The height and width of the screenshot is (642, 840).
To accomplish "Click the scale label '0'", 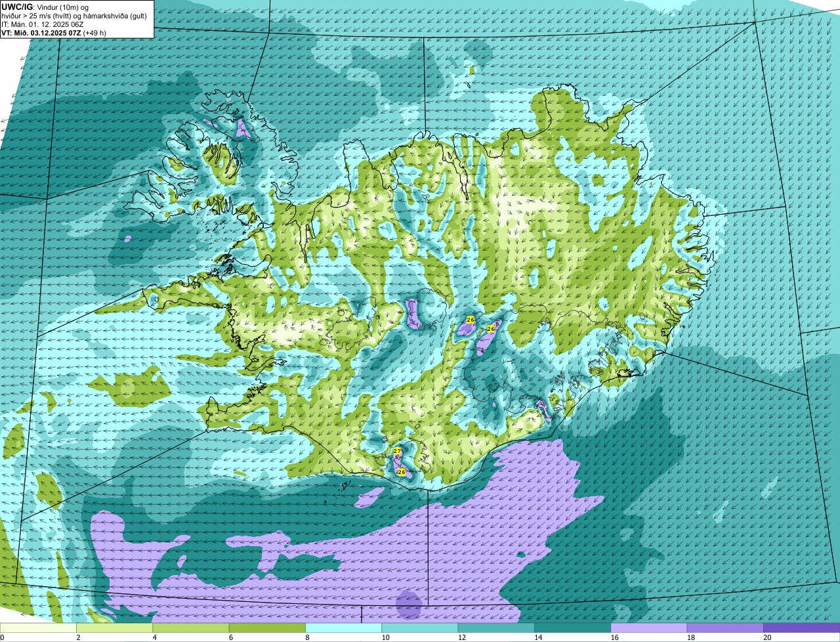I will 3,637.
